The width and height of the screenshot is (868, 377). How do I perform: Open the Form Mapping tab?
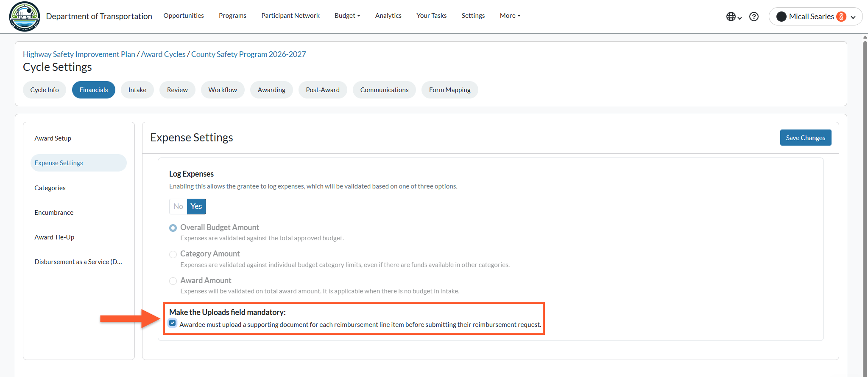[x=449, y=90]
